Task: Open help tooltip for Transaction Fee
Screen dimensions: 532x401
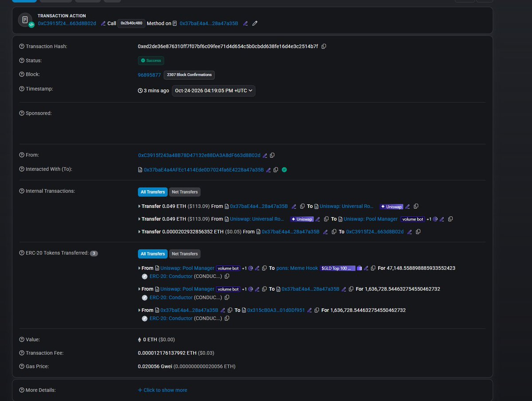Action: click(22, 353)
